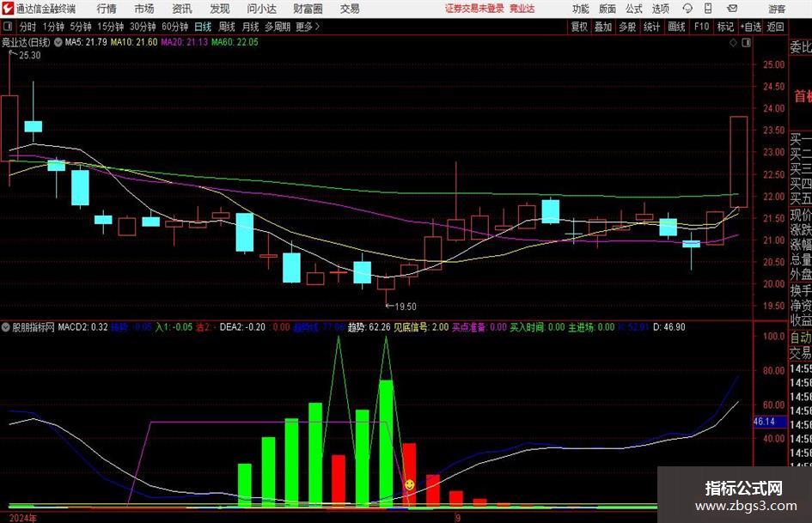Switch to the 30分钟 period tab
The height and width of the screenshot is (523, 812).
143,27
